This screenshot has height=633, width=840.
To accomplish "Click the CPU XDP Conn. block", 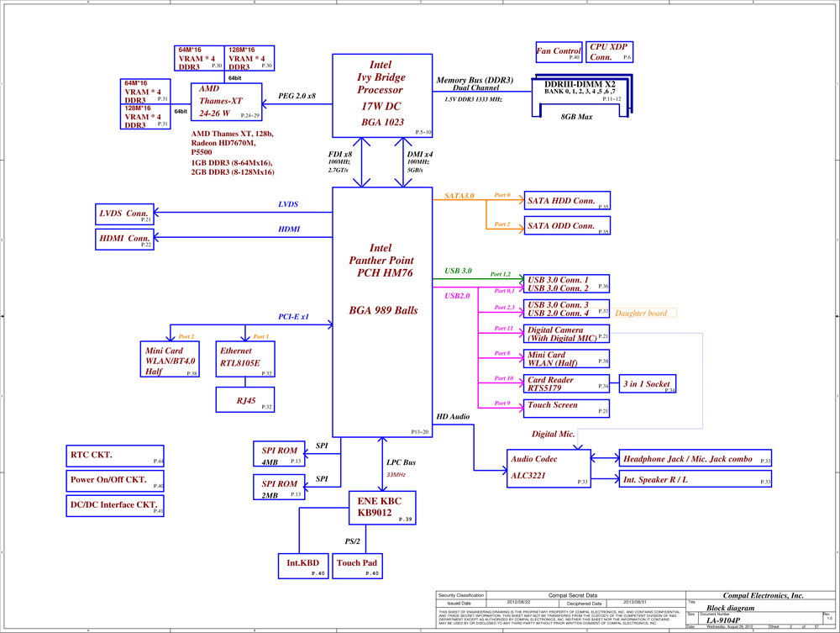I will pos(609,51).
